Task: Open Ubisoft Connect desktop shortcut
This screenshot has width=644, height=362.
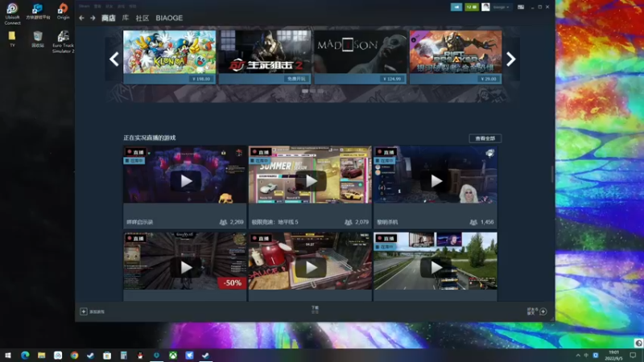Action: pos(12,14)
